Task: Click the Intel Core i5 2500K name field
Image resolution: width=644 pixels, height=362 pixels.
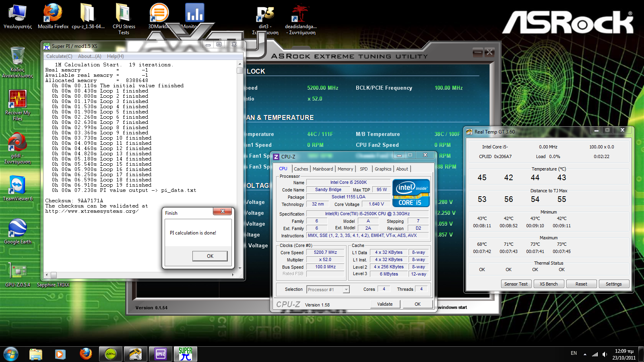Action: (349, 183)
